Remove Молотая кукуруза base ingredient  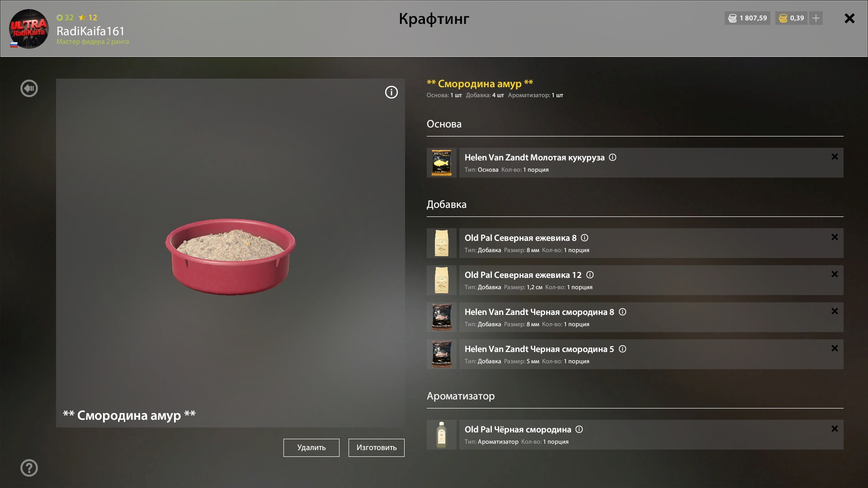coord(835,157)
